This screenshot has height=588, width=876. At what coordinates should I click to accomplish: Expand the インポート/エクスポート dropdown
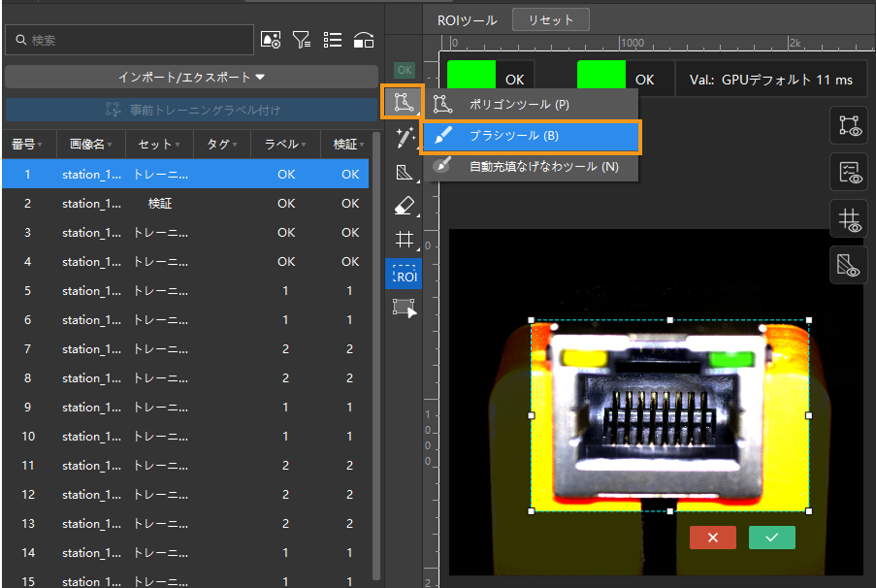coord(191,77)
